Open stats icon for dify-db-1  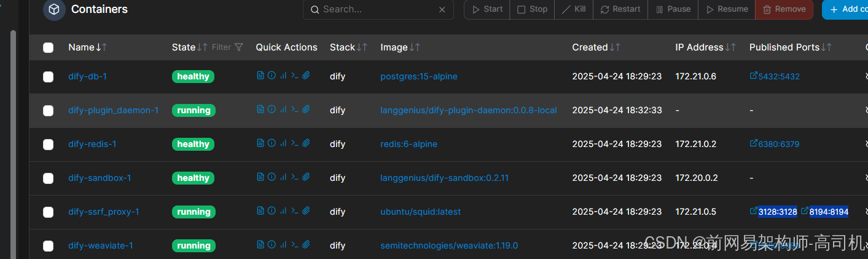[283, 76]
